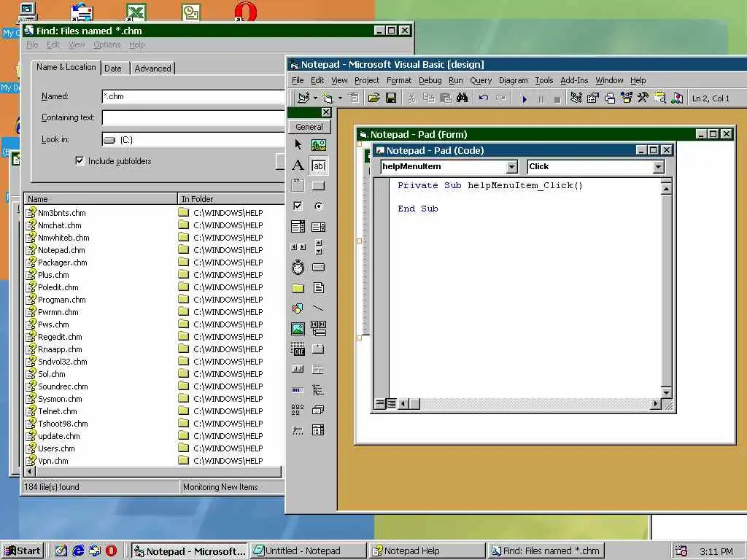Select the ListBox control tool
Viewport: 747px width, 560px height.
coord(318,227)
